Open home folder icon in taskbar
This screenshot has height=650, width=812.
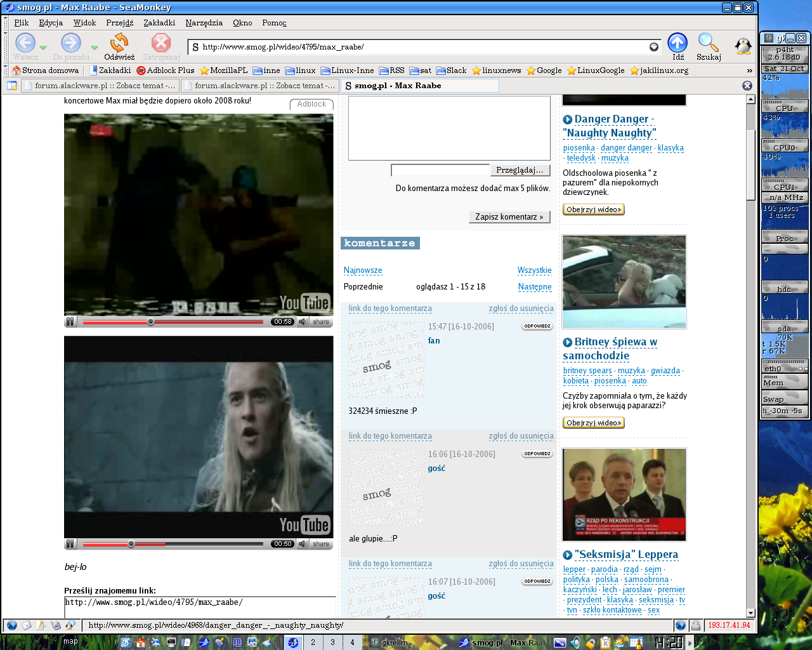click(141, 642)
